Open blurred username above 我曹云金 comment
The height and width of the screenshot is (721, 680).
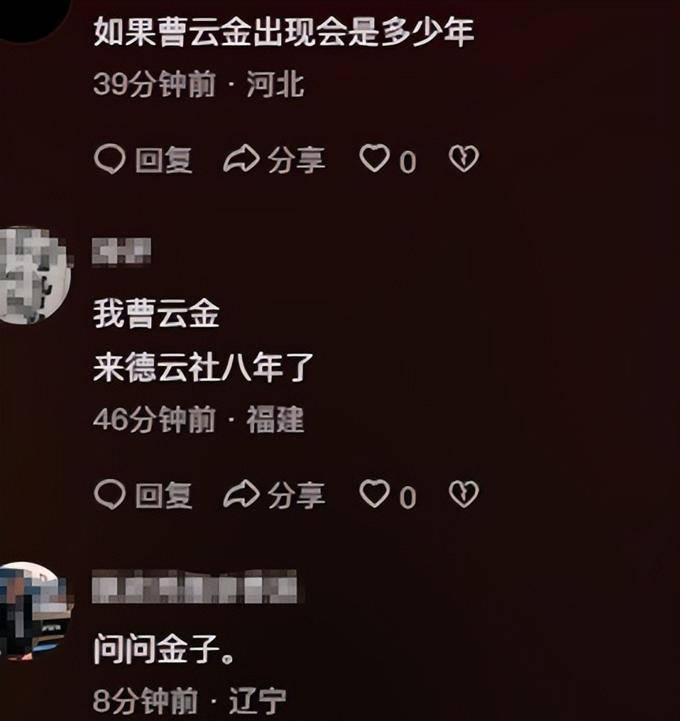121,252
